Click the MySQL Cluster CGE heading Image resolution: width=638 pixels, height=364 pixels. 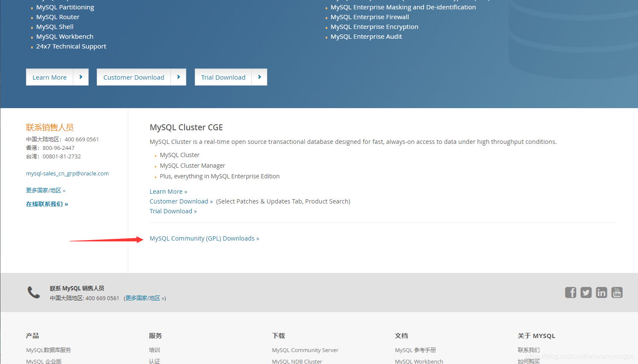(x=186, y=127)
